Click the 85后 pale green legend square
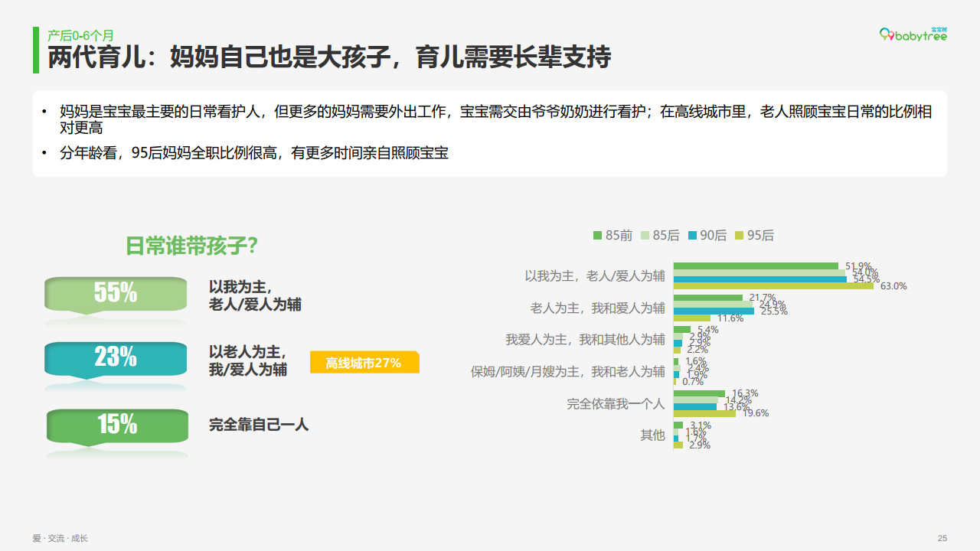980x551 pixels. [x=645, y=236]
